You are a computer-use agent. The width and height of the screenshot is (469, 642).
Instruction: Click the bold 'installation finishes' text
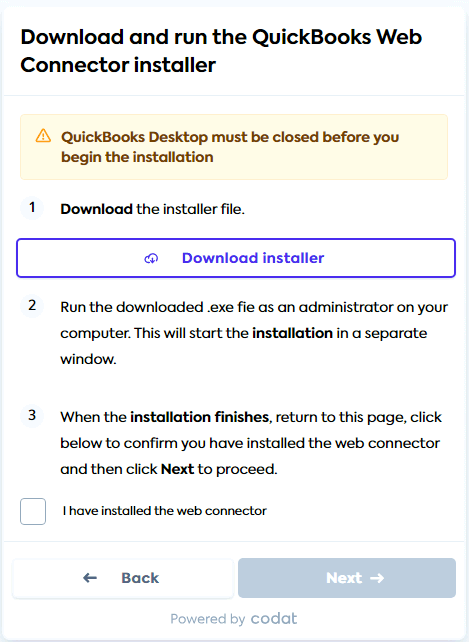pyautogui.click(x=199, y=417)
